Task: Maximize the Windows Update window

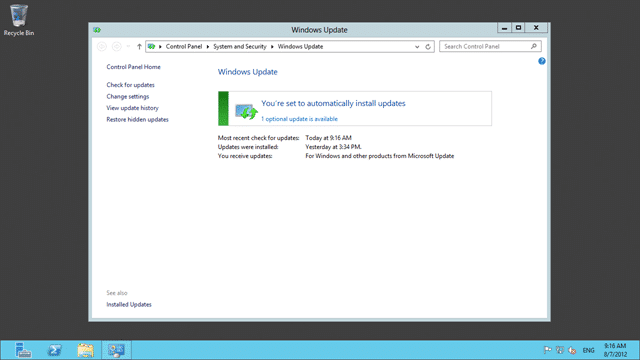Action: click(x=518, y=28)
